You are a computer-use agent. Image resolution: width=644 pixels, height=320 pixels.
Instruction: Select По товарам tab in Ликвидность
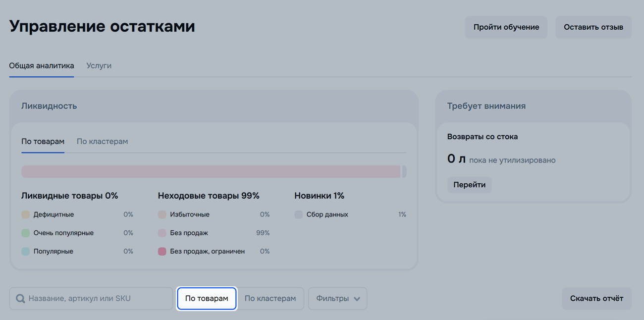click(43, 141)
